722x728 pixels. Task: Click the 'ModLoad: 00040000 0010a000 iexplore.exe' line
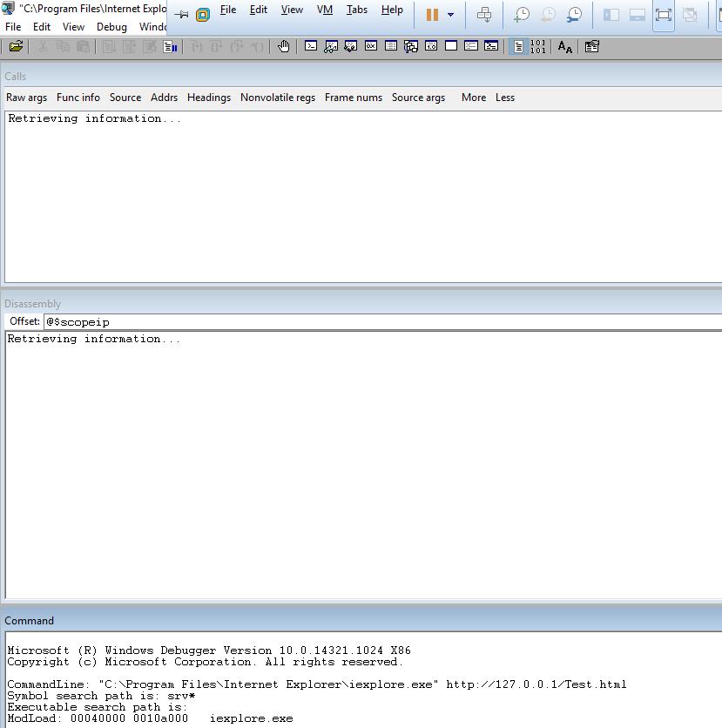pyautogui.click(x=150, y=718)
